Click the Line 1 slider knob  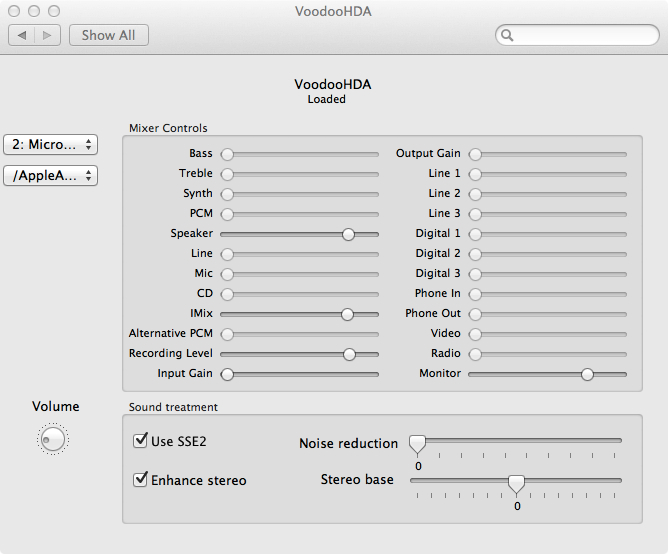coord(475,174)
